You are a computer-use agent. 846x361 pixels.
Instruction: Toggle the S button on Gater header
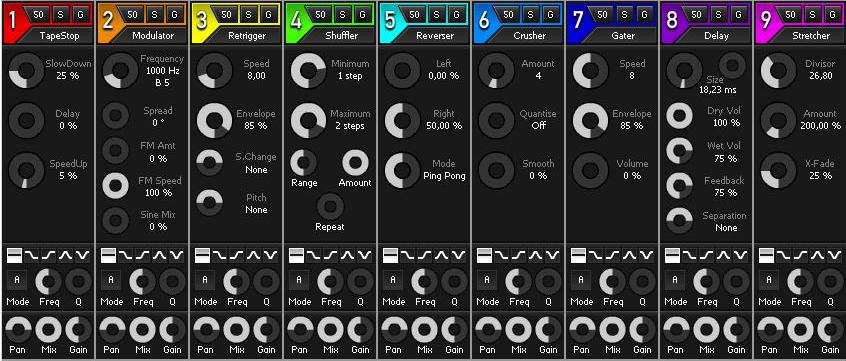pos(624,15)
